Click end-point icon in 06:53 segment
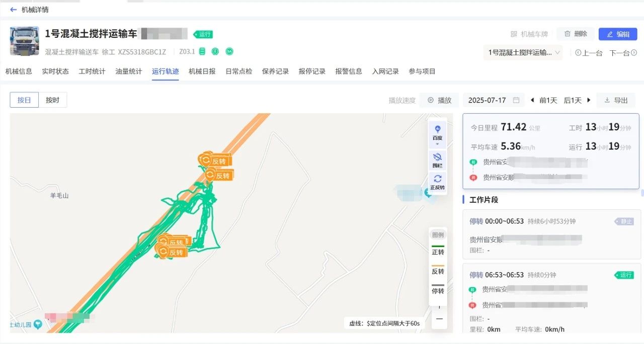This screenshot has width=644, height=344. point(473,305)
